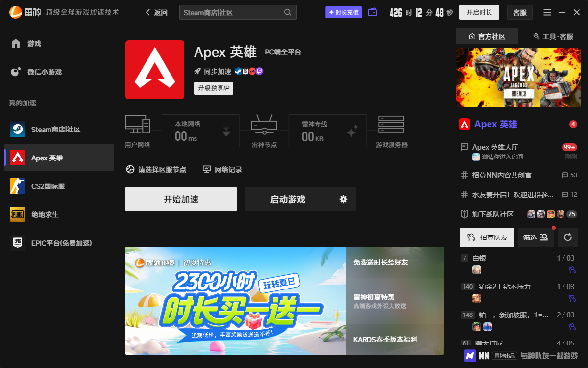Expand the 本地网络 dropdown arrows
This screenshot has height=368, width=588.
(x=226, y=131)
